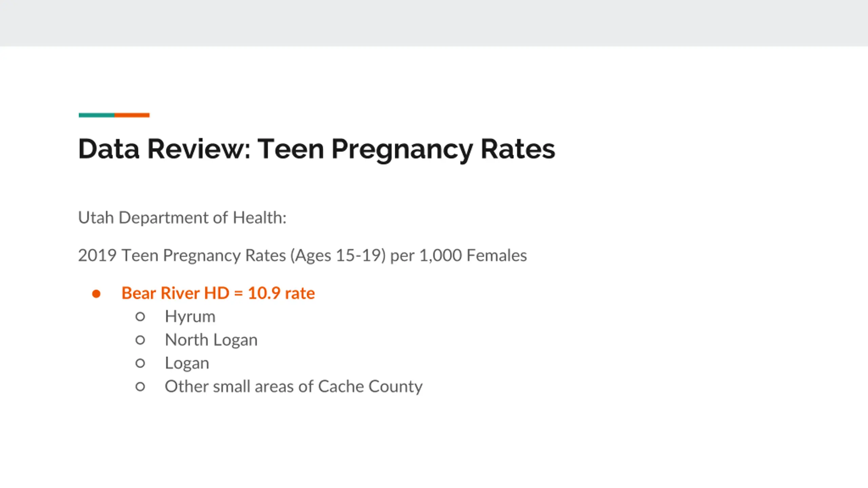Image resolution: width=868 pixels, height=488 pixels.
Task: Click the gray band at slide top
Action: click(434, 23)
